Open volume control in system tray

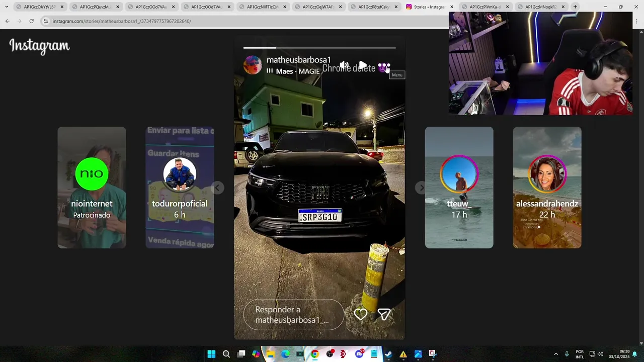click(600, 354)
